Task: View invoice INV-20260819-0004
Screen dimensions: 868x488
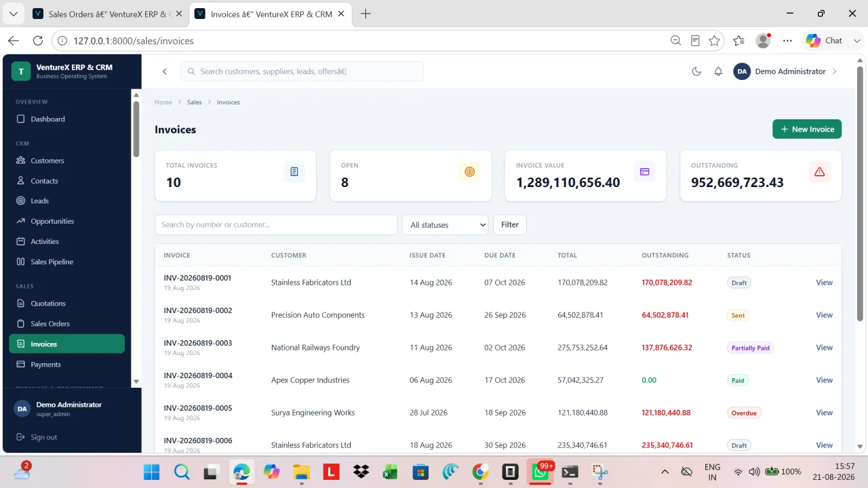Action: pos(824,380)
